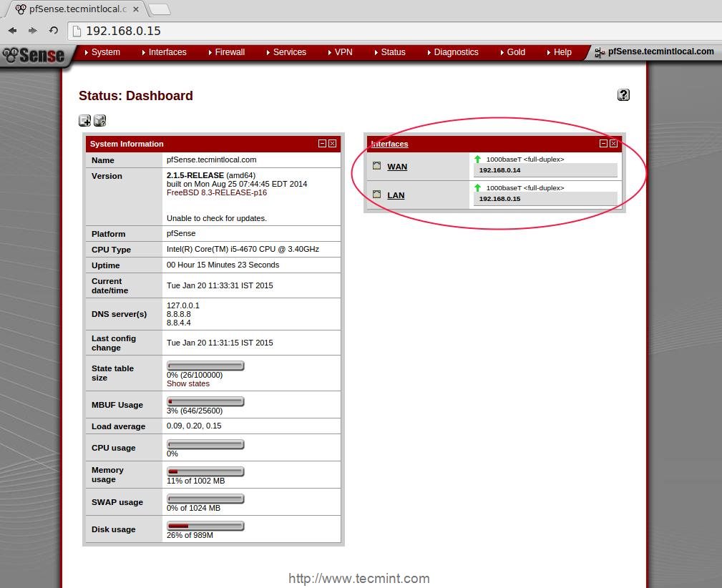Open the Help menu
722x588 pixels.
pos(560,52)
